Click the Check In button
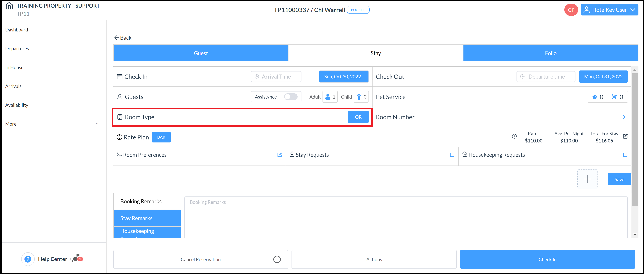 [x=548, y=259]
